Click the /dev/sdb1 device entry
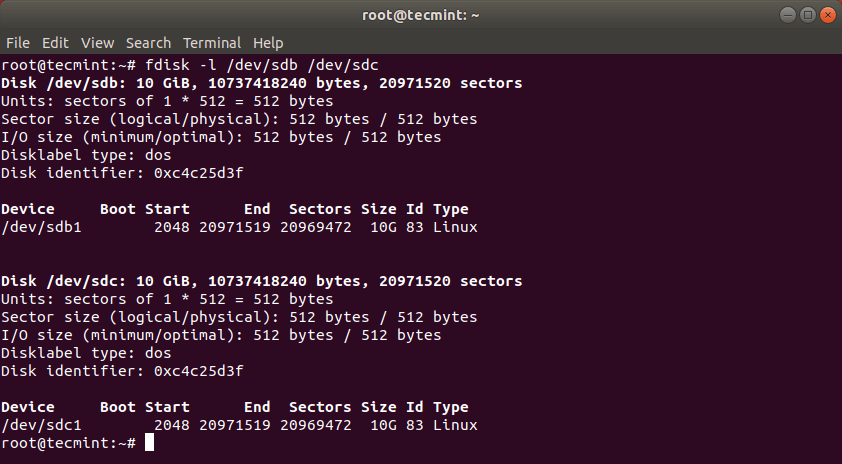Viewport: 842px width, 464px height. pos(41,227)
